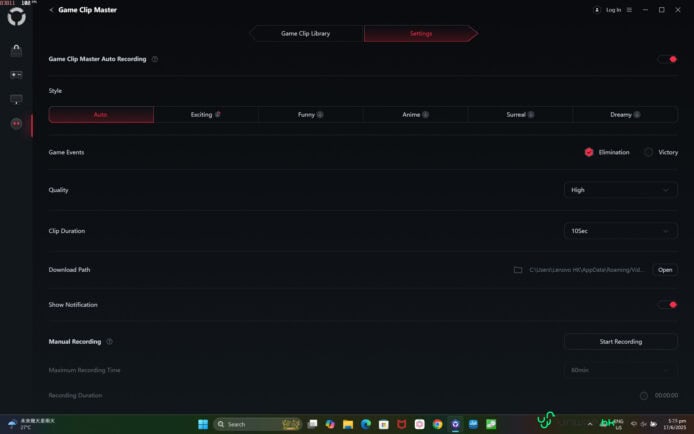Image resolution: width=694 pixels, height=434 pixels.
Task: Open the monitor display sidebar icon
Action: [16, 99]
